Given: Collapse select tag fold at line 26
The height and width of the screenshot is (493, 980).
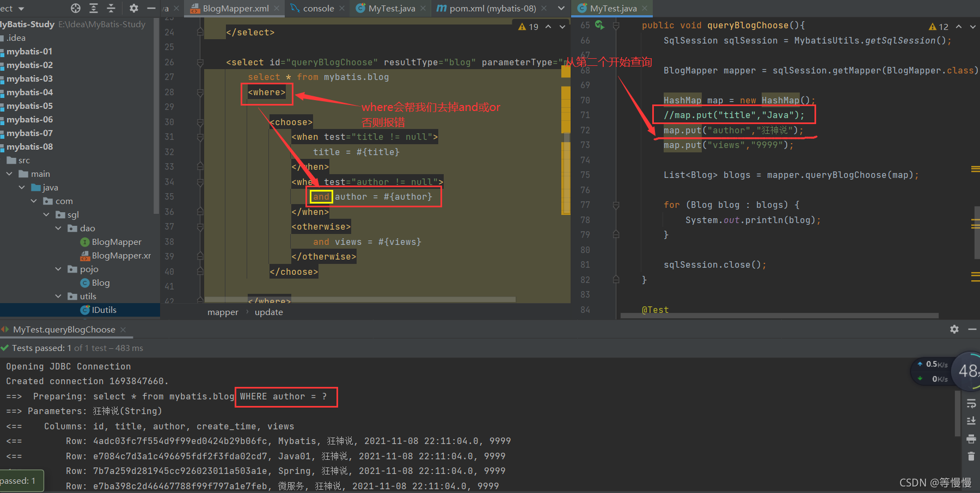Looking at the screenshot, I should point(200,63).
